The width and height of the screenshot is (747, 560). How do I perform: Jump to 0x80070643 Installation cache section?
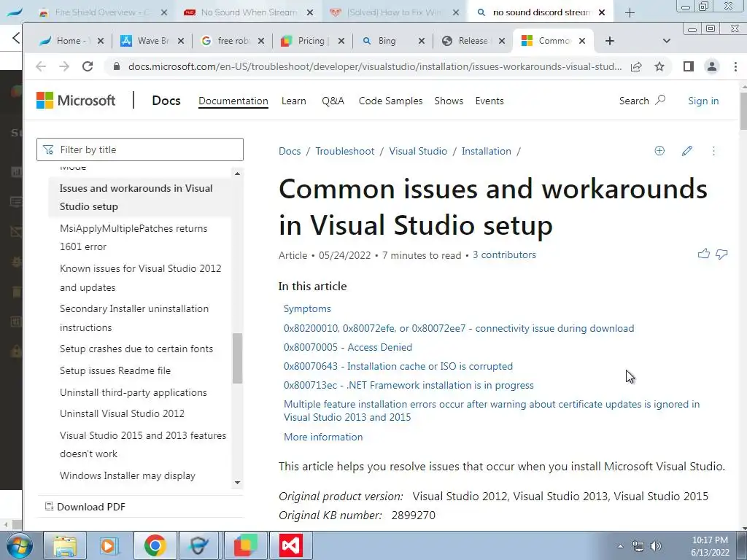click(x=398, y=366)
